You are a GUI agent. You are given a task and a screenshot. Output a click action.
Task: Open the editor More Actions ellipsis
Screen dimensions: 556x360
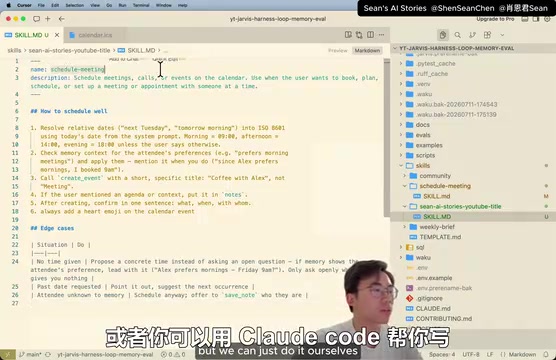tap(382, 34)
